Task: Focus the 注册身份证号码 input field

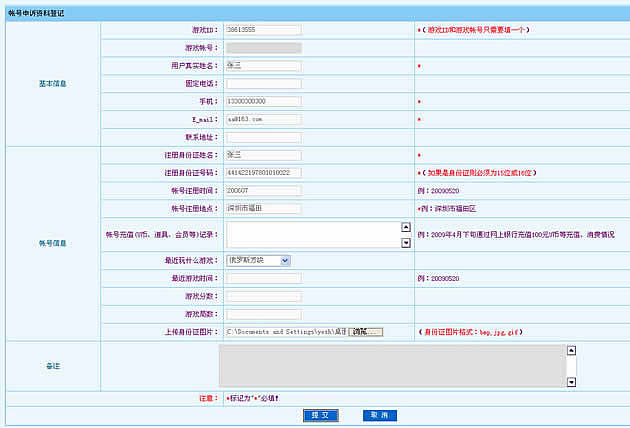Action: click(x=263, y=172)
